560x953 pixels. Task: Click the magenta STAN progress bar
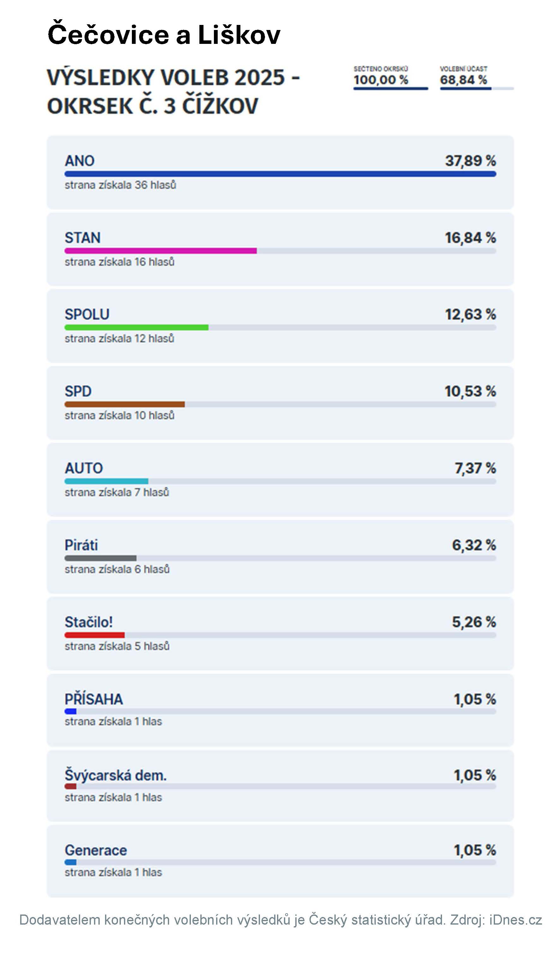coord(160,251)
